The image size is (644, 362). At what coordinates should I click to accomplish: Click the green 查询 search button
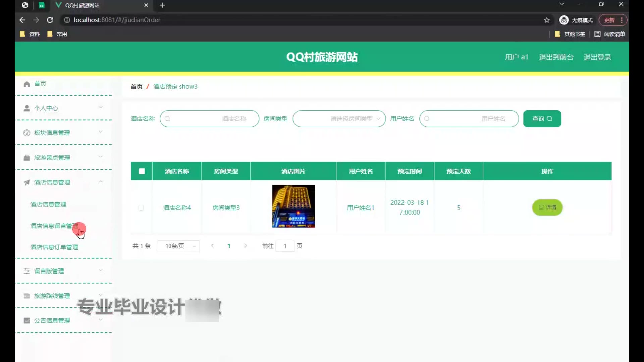pos(542,119)
